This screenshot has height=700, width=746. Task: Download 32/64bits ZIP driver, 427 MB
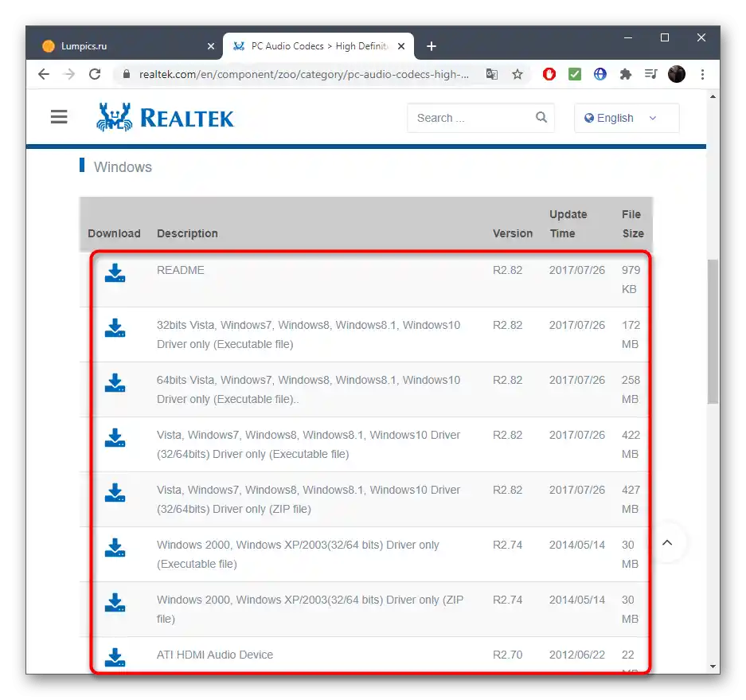tap(115, 493)
